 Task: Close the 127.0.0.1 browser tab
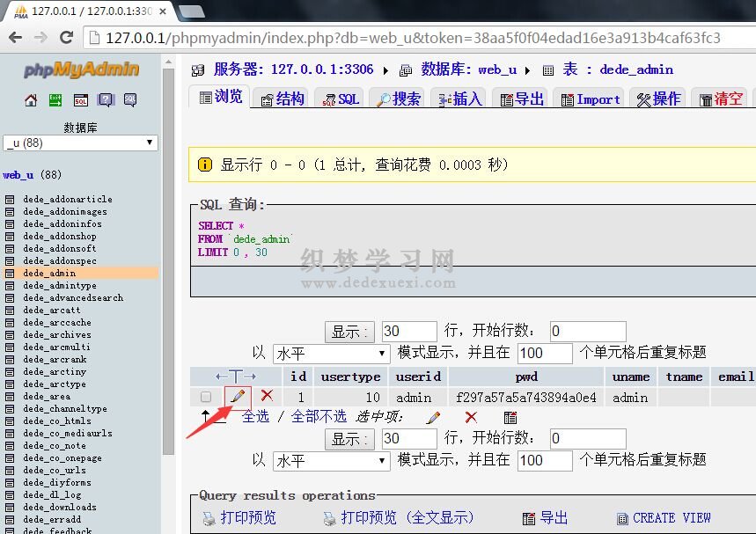tap(163, 11)
